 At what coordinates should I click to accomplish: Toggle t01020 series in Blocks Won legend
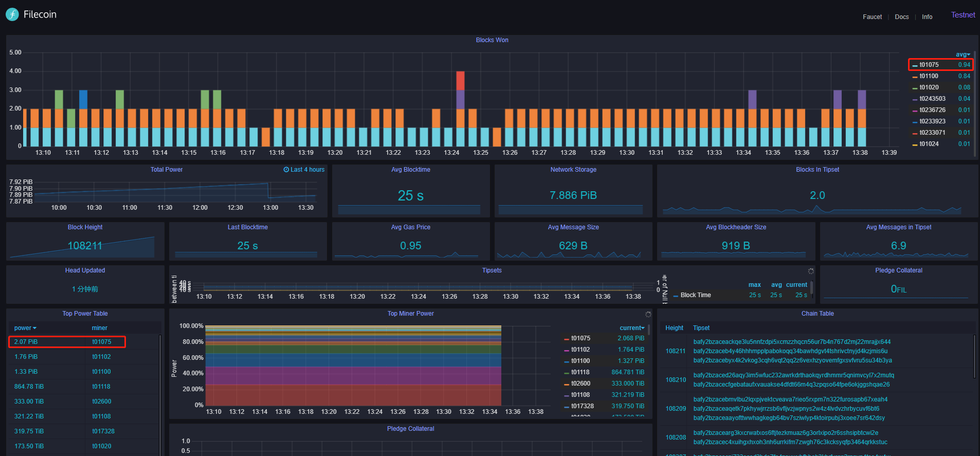click(x=929, y=87)
